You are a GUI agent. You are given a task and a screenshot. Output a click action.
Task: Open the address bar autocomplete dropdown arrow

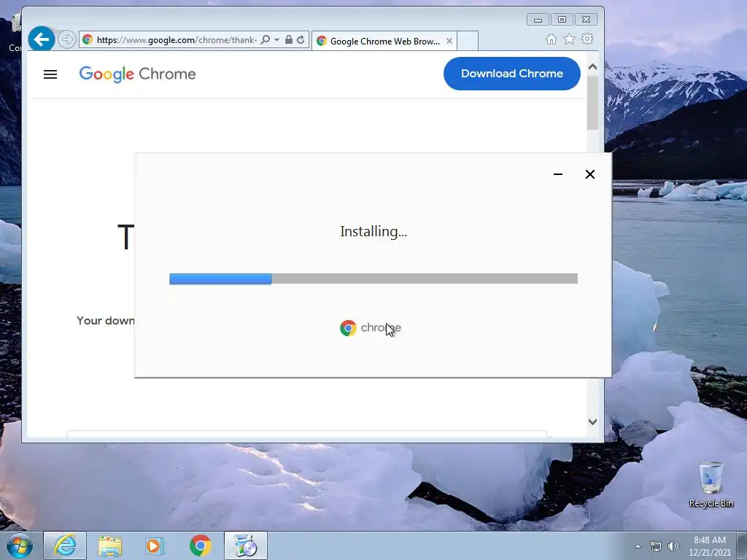276,39
